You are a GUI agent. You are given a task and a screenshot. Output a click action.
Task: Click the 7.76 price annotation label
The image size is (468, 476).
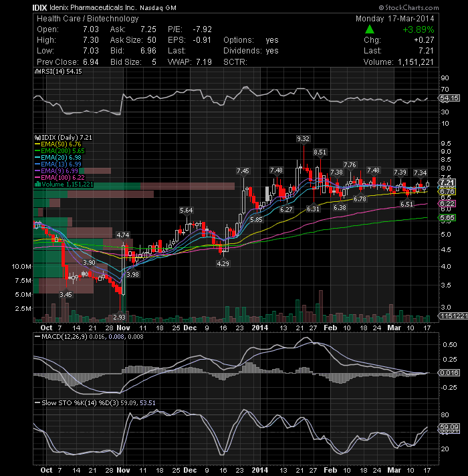coord(350,165)
